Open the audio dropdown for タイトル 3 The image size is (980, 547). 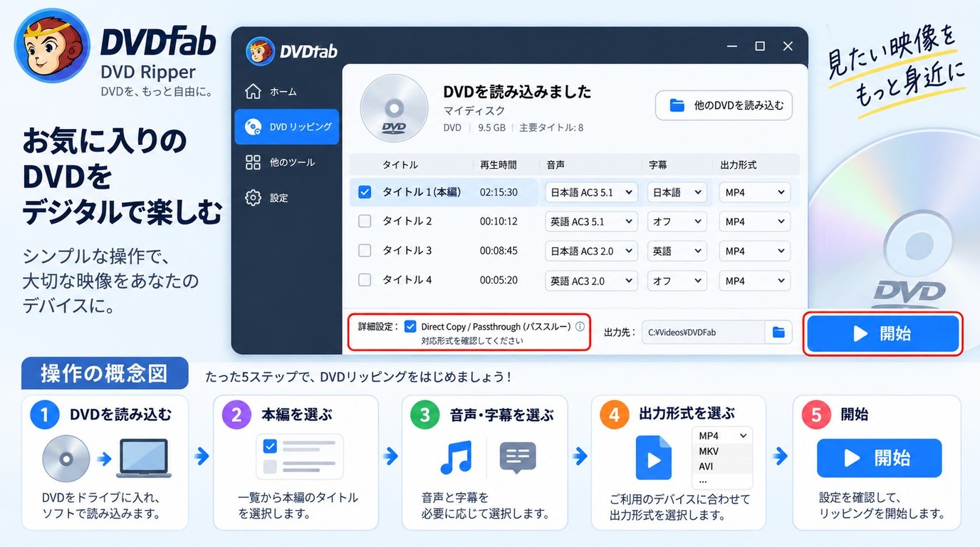(x=591, y=251)
